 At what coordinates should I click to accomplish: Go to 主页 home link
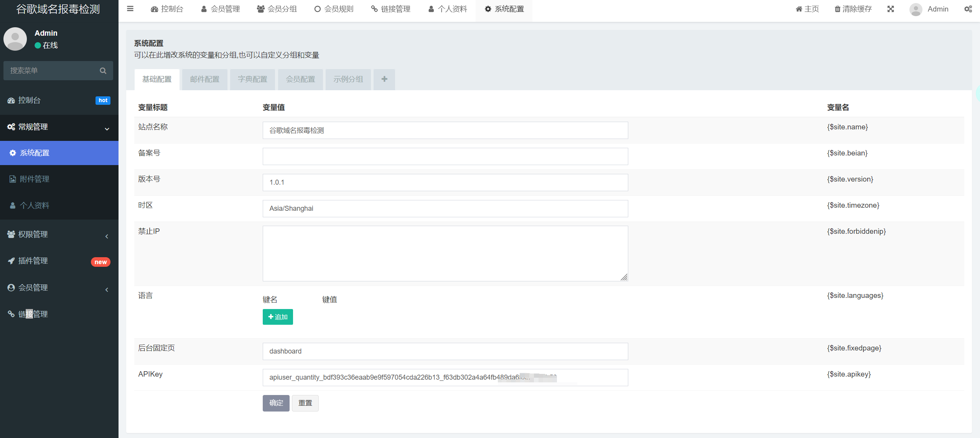click(807, 9)
